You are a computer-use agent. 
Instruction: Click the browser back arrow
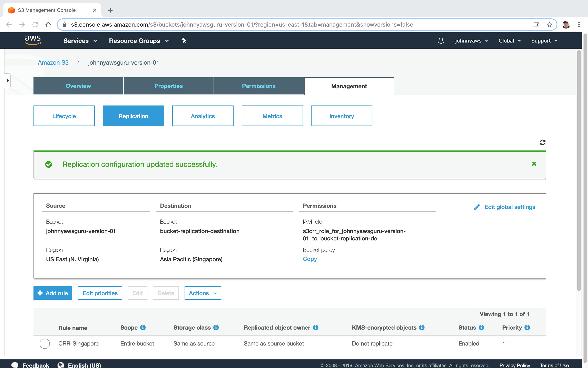pyautogui.click(x=9, y=25)
